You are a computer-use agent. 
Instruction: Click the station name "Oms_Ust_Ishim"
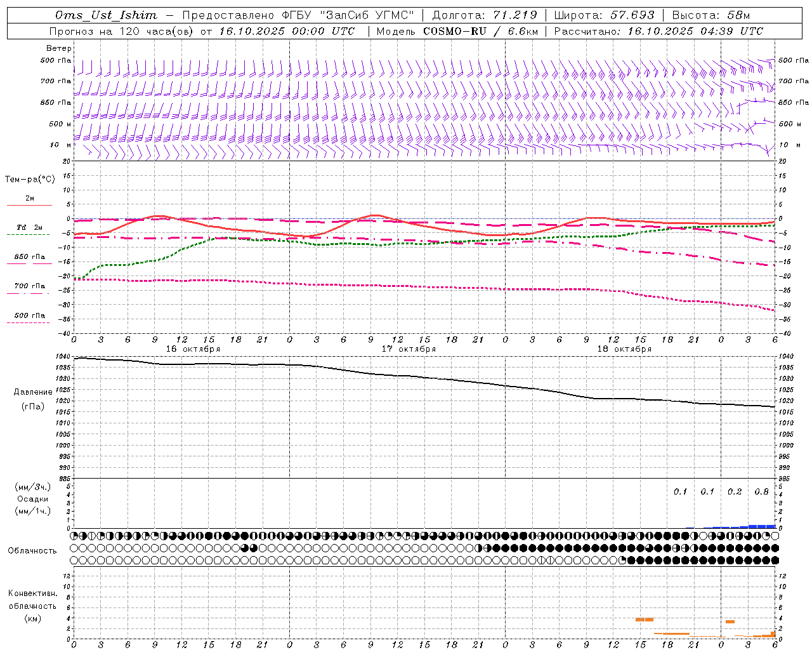pyautogui.click(x=106, y=15)
